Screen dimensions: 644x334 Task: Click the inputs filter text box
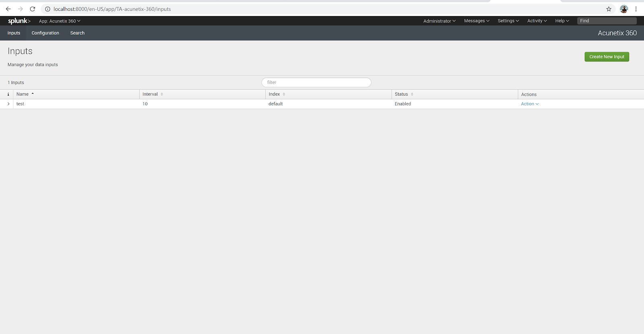click(316, 82)
